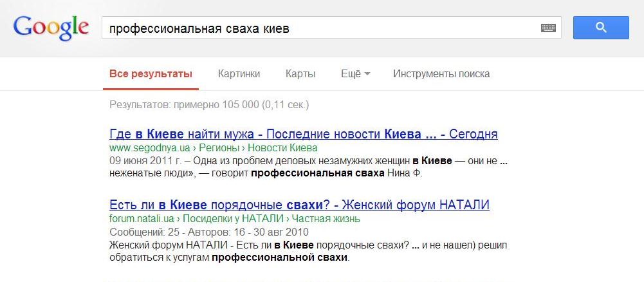Select the 'Все результаты' tab
Screen dimensions: 644x282
click(151, 74)
